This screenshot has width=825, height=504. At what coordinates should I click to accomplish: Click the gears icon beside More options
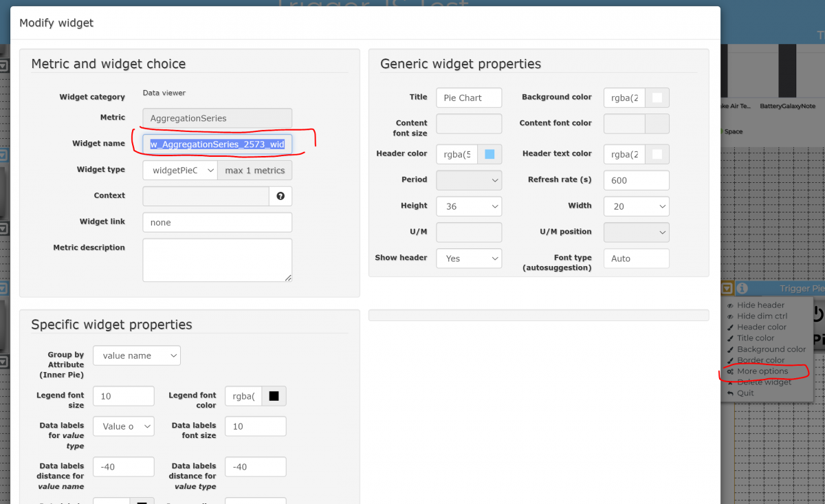(x=730, y=371)
